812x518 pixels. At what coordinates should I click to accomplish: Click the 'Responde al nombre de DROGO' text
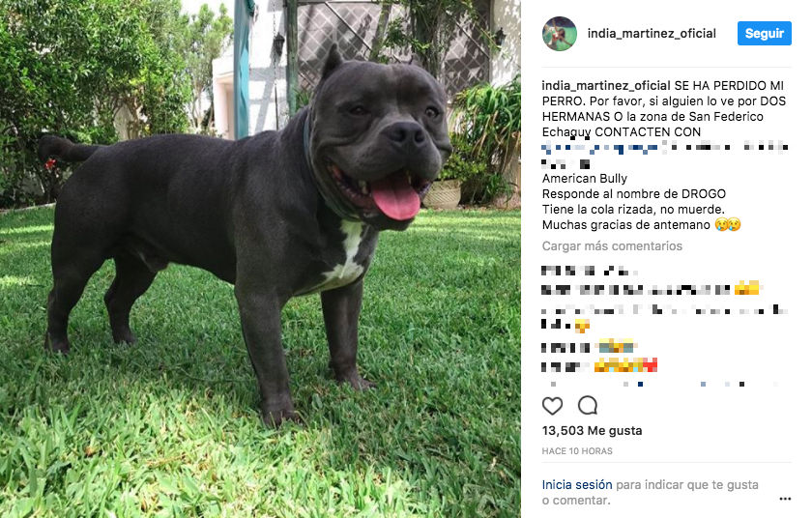click(x=634, y=194)
